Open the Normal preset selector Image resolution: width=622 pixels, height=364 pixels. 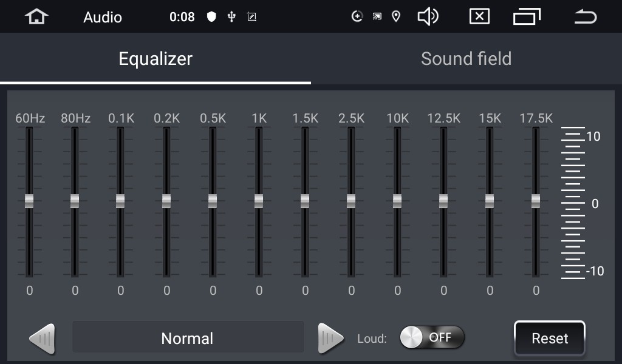[x=188, y=339]
